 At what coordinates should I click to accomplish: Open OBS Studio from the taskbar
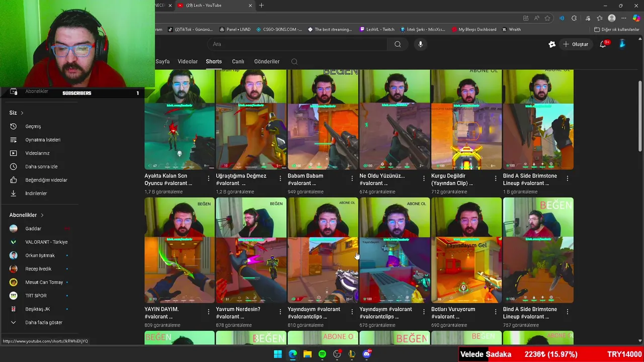coord(337,354)
